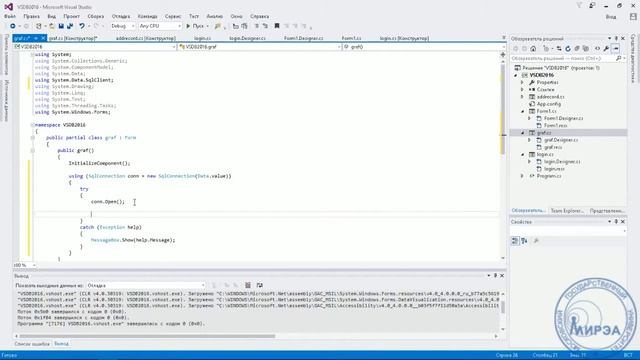Open the Сборка menu
640x360 pixels.
click(96, 16)
